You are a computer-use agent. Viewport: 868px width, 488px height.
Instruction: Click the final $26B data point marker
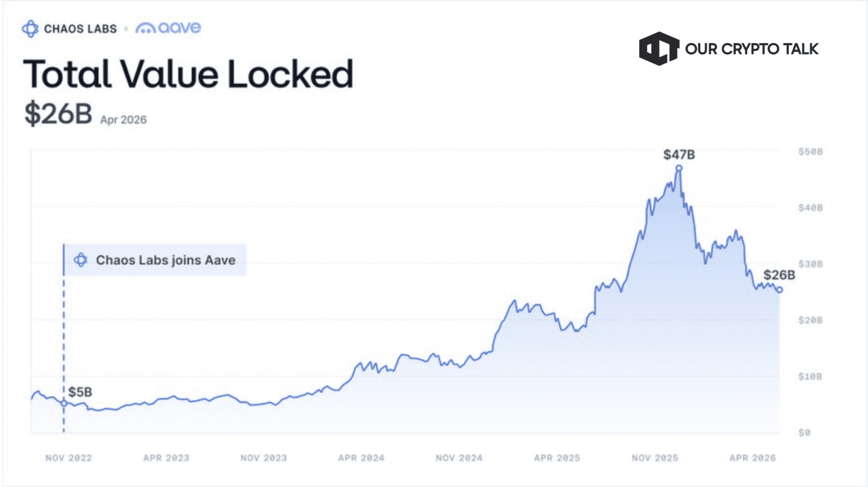(780, 290)
